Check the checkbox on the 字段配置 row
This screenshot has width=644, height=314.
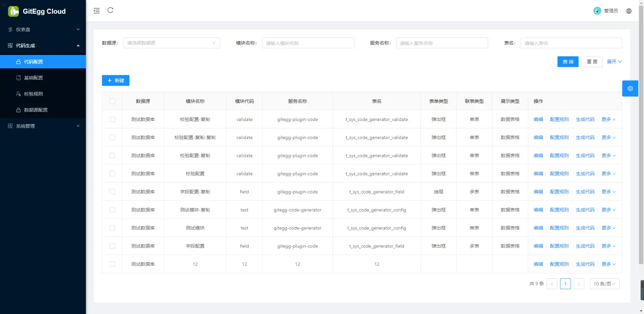[112, 246]
